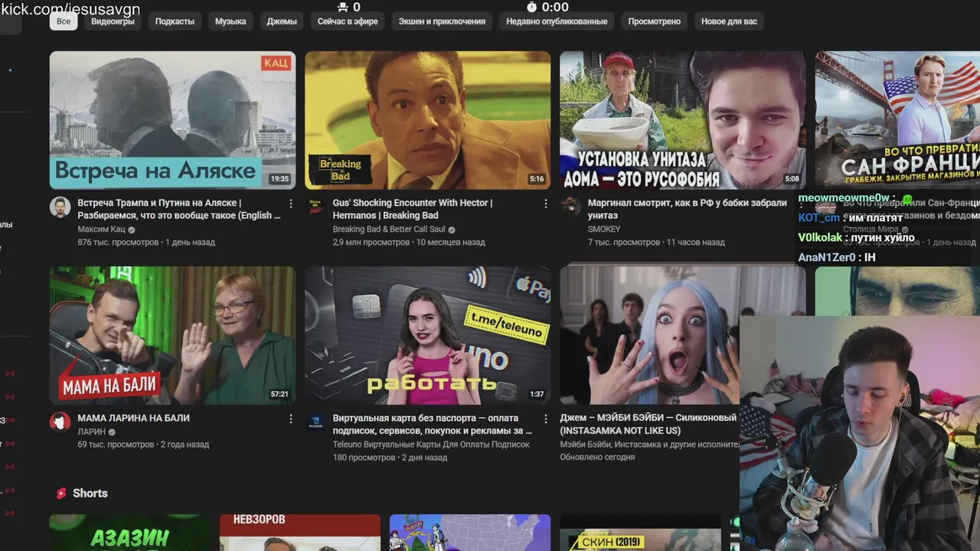
Task: Open the 'Невзоров' Shorts thumbnail
Action: pyautogui.click(x=300, y=533)
